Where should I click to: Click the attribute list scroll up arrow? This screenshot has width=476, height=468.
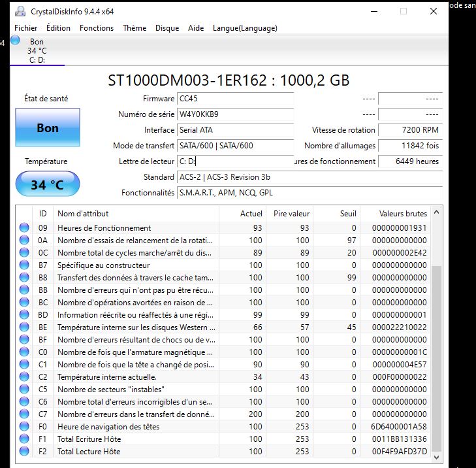pyautogui.click(x=436, y=212)
